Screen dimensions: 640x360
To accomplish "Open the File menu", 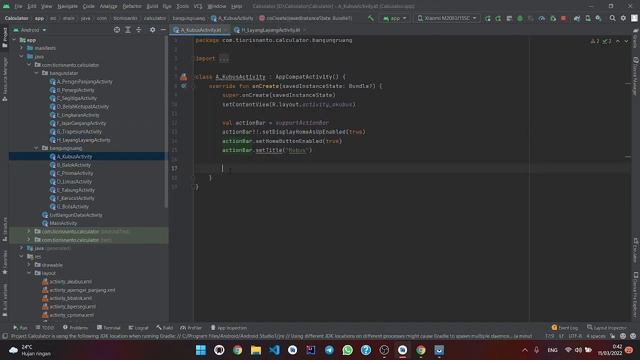I will [18, 6].
